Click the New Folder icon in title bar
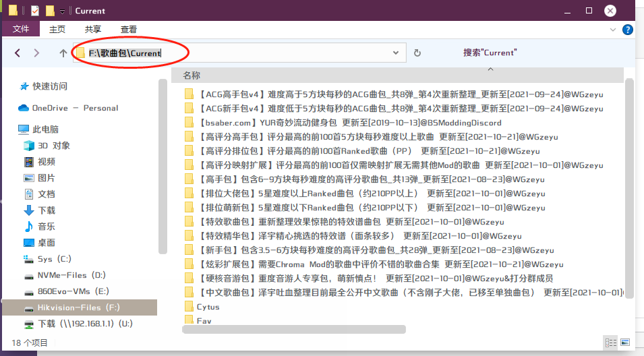This screenshot has width=644, height=356. click(50, 11)
